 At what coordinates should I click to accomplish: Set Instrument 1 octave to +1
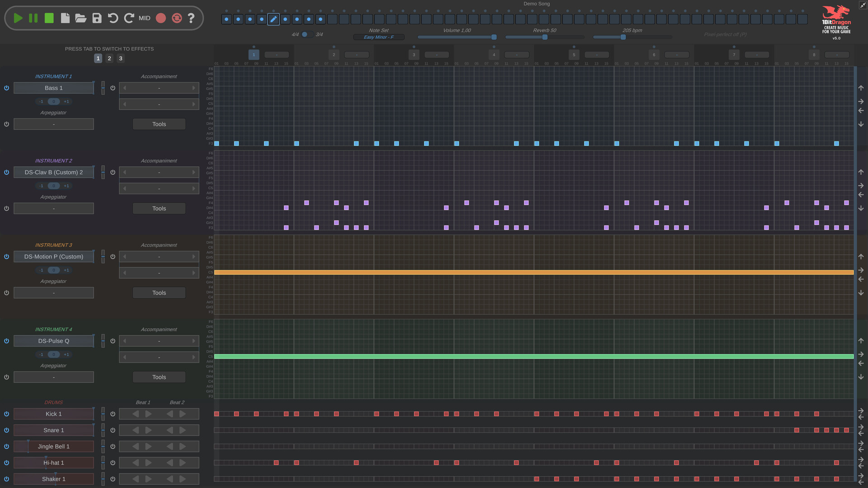(66, 102)
